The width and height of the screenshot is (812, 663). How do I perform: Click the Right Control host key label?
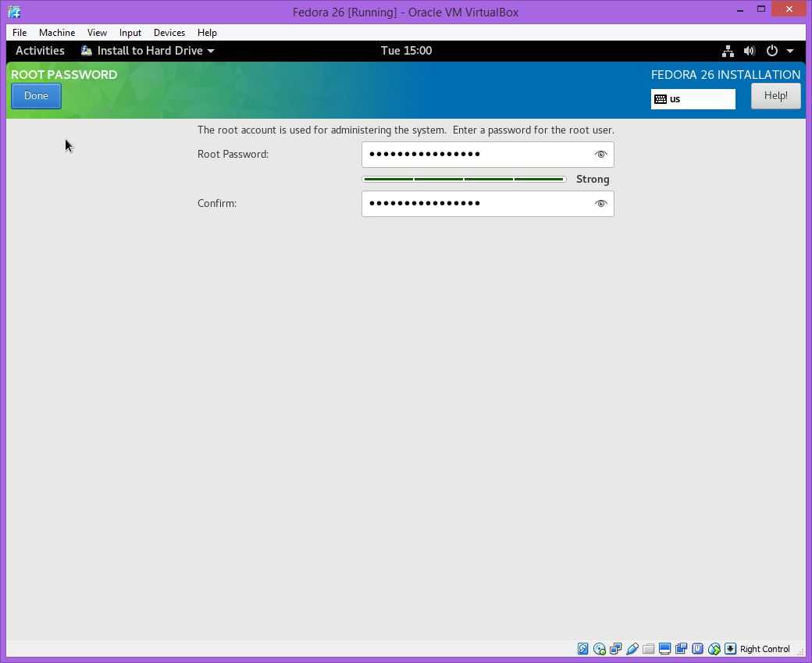click(x=765, y=649)
